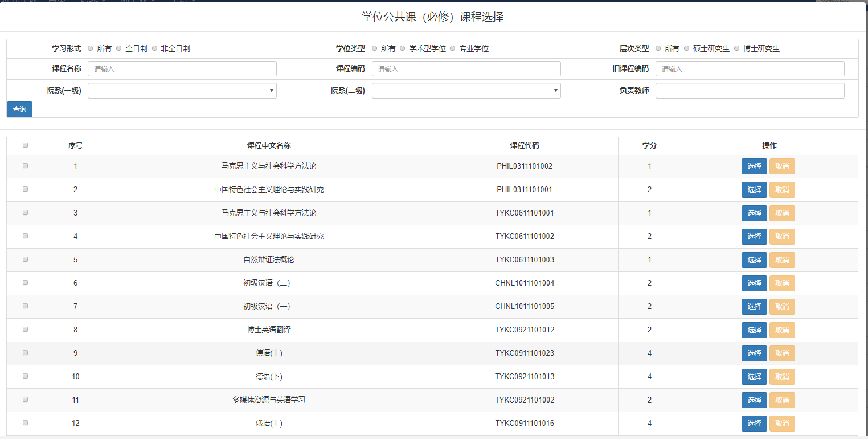Click the 课程名称 input field

(182, 69)
